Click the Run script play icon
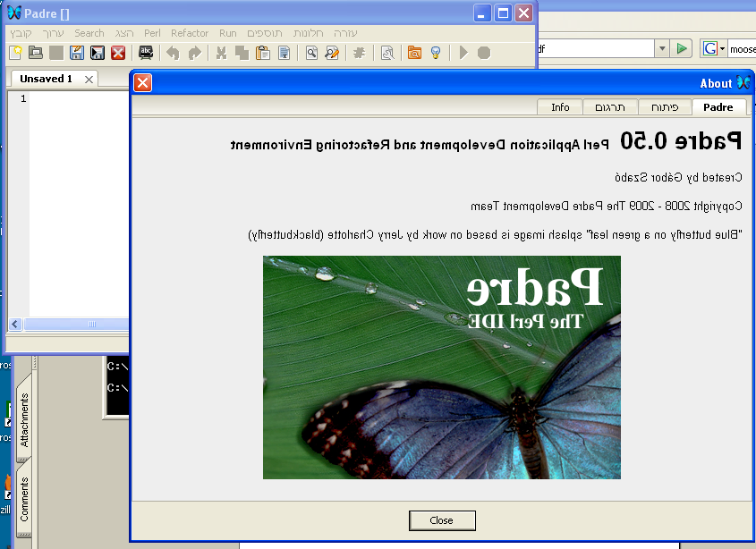The image size is (756, 549). [x=463, y=52]
